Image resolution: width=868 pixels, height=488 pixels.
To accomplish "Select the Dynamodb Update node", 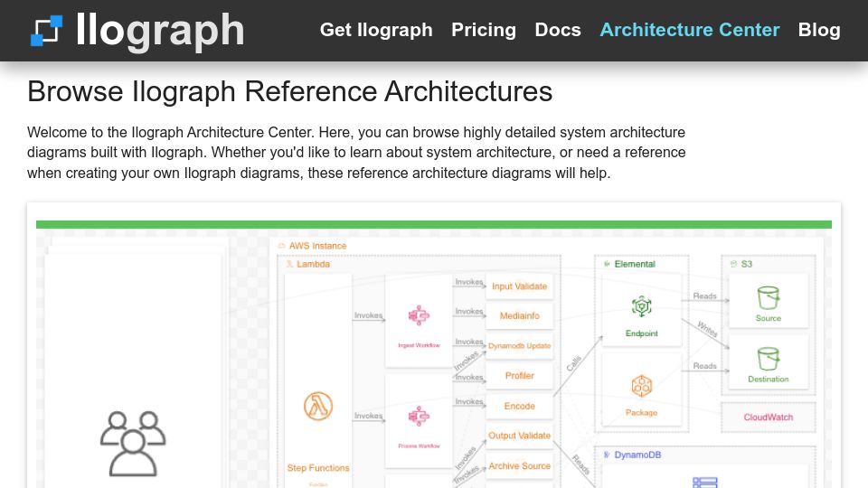I will click(519, 346).
